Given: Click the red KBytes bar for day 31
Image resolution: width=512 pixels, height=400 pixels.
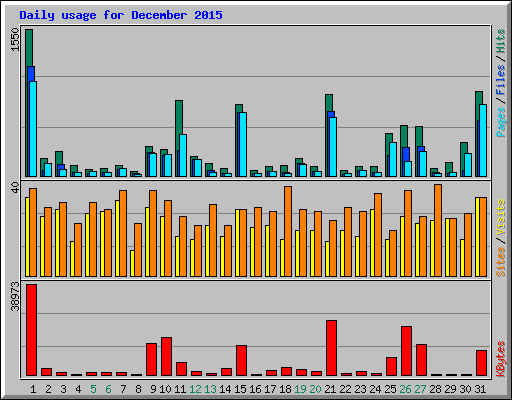Looking at the screenshot, I should click(481, 363).
